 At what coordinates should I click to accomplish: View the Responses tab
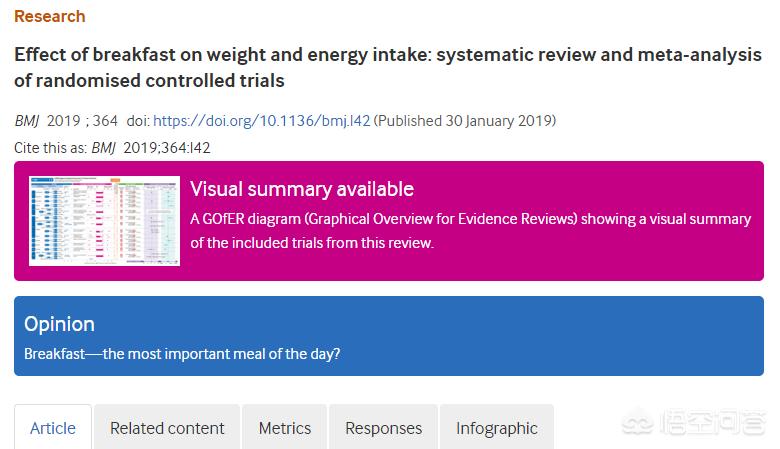384,428
